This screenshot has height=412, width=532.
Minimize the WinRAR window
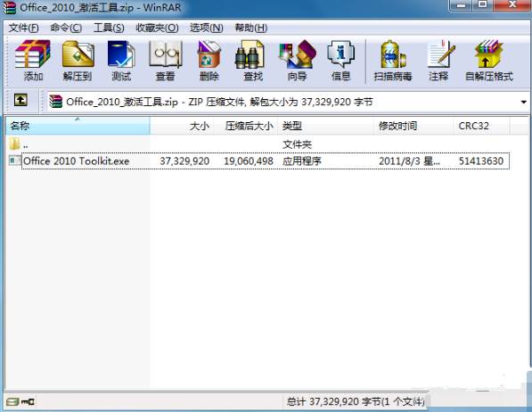(461, 5)
